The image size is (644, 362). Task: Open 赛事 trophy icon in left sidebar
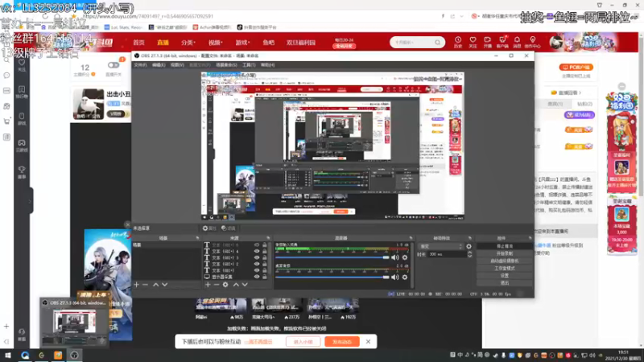tap(22, 172)
